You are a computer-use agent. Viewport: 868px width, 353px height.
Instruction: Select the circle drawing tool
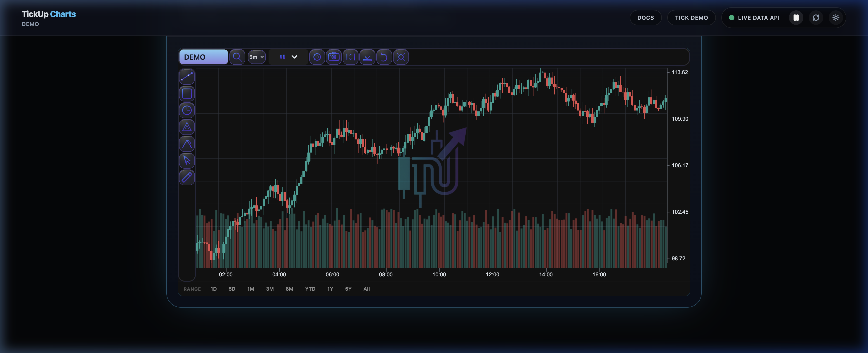[x=187, y=111]
